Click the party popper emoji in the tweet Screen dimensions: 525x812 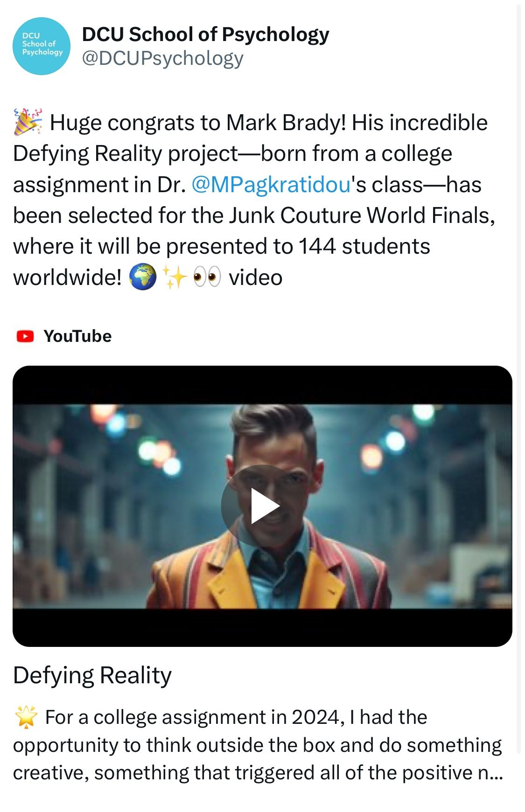[28, 122]
